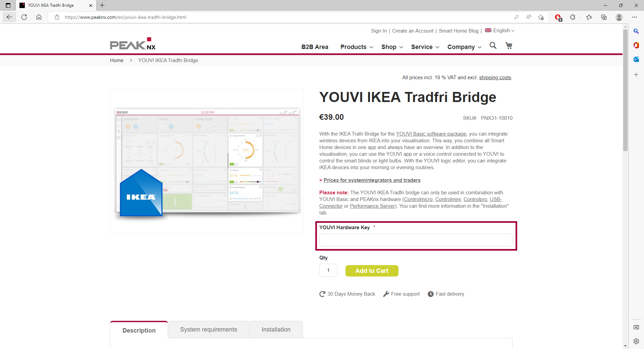This screenshot has height=349, width=644.
Task: Click the address bar URL
Action: (125, 17)
